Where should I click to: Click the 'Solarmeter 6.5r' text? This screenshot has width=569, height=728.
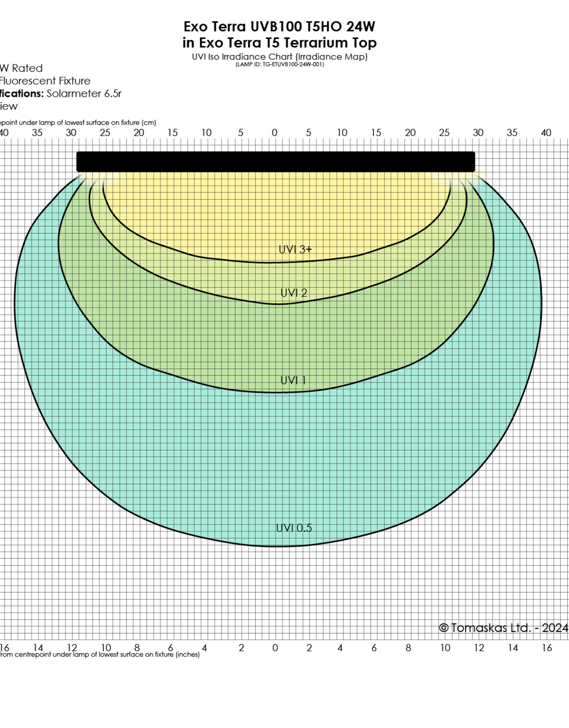click(x=84, y=93)
